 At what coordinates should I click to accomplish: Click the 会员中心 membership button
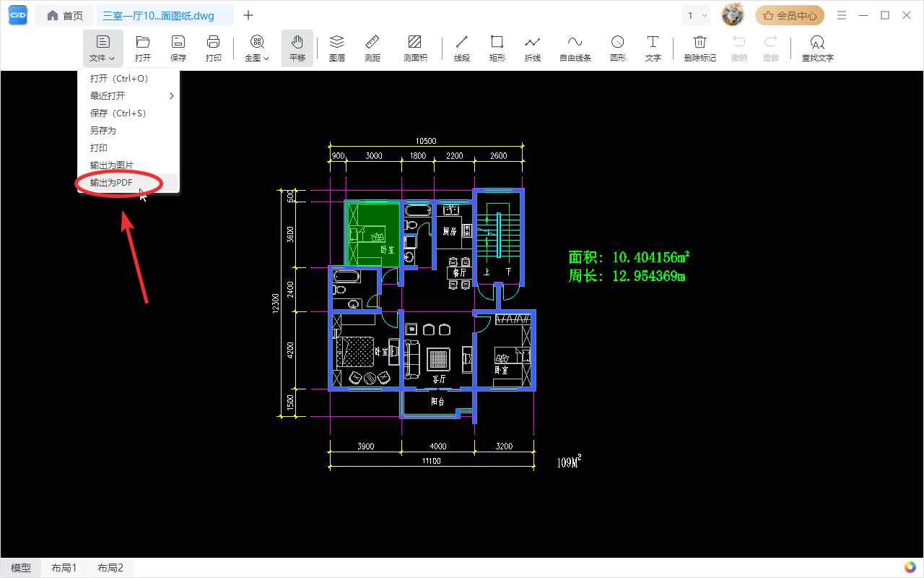point(790,15)
